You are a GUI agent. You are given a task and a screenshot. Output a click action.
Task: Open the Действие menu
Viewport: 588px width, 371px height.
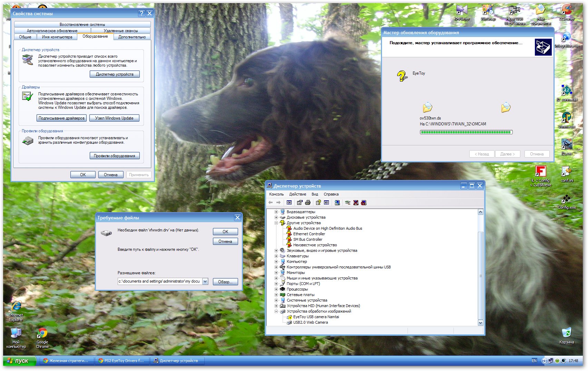(298, 194)
